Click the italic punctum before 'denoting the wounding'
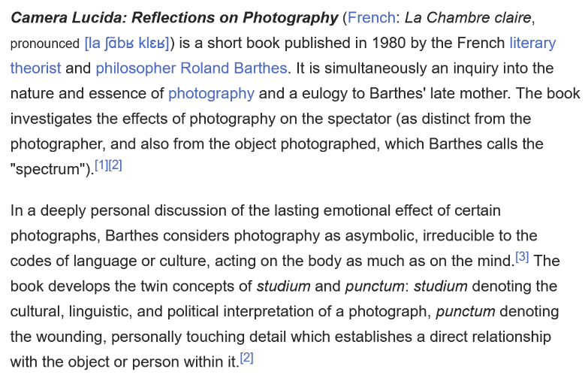 [x=466, y=312]
